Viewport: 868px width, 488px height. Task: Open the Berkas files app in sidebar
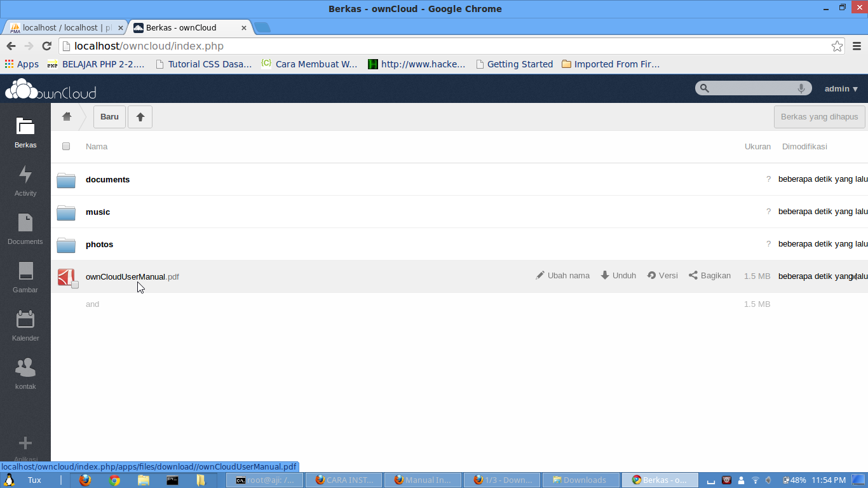coord(25,133)
